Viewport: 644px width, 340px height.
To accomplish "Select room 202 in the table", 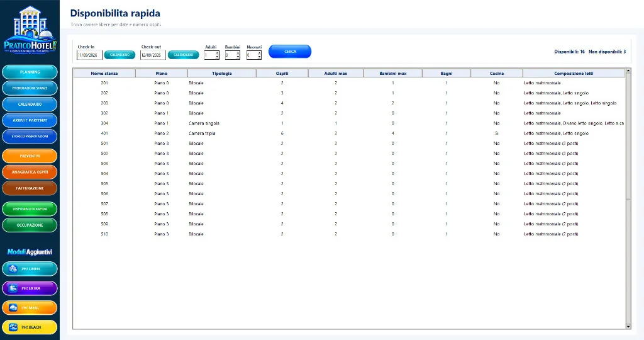I will (x=349, y=93).
